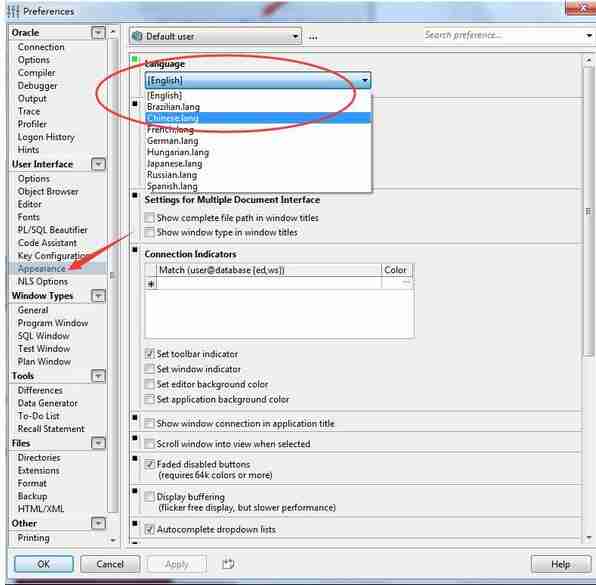This screenshot has width=596, height=585.
Task: Select Directories under Files
Action: coord(39,457)
